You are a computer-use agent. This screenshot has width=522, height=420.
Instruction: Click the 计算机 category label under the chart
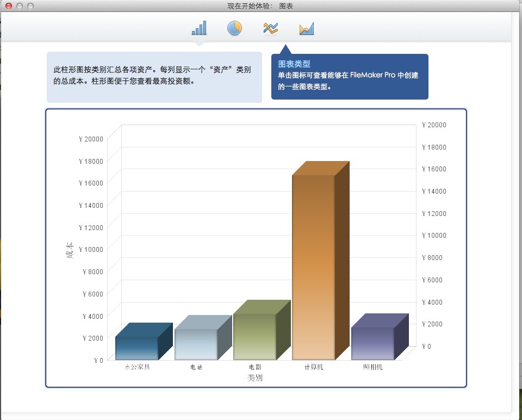314,367
